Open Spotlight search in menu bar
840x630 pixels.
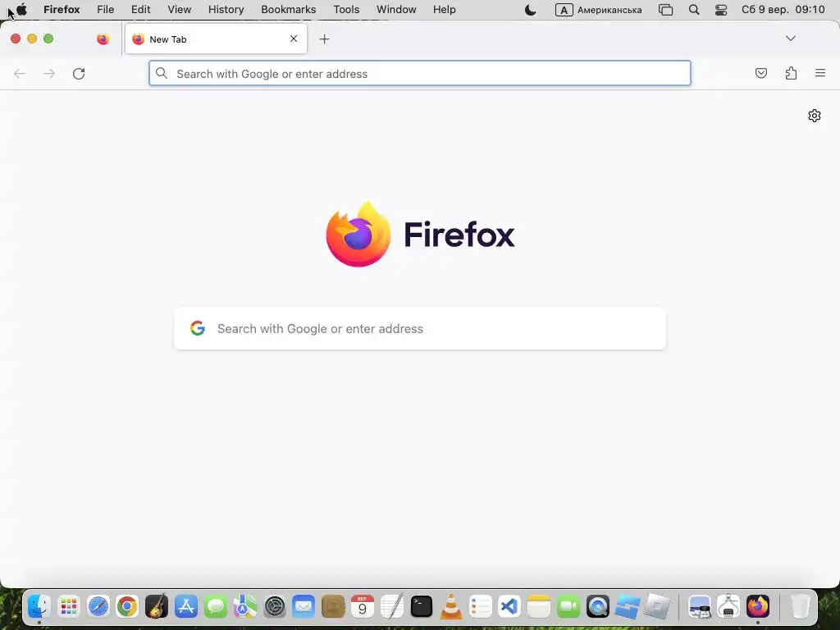click(694, 10)
